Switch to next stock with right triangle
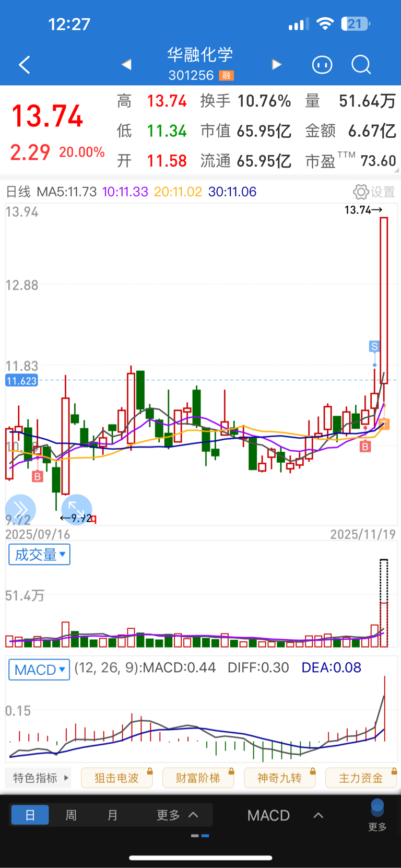The image size is (401, 868). click(x=277, y=64)
